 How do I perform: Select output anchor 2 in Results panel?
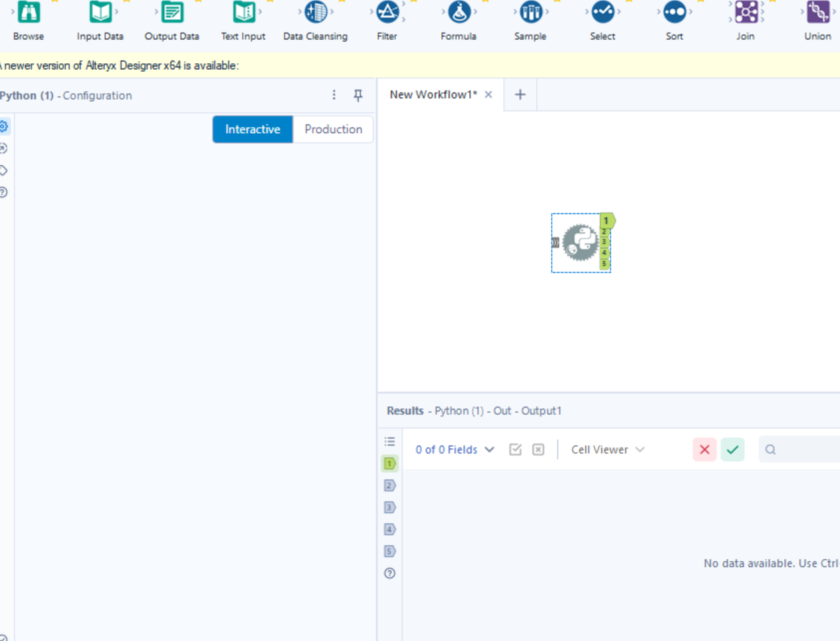pyautogui.click(x=389, y=485)
